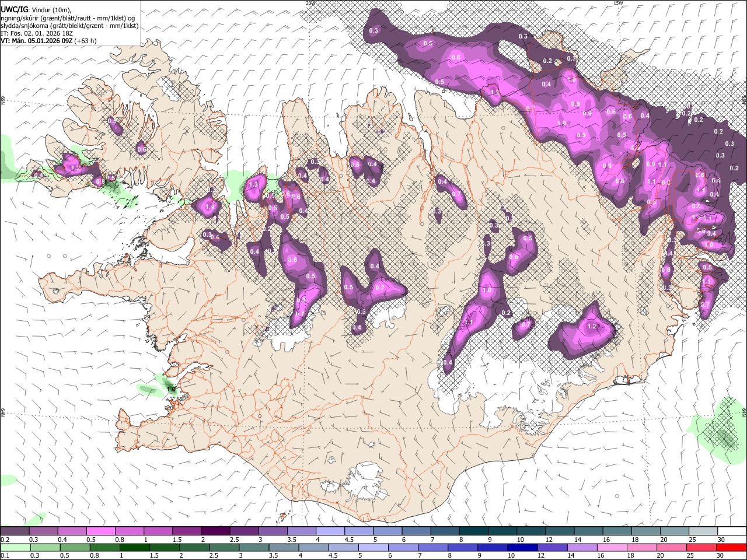Click the '15W' longitude label at top

618,3
